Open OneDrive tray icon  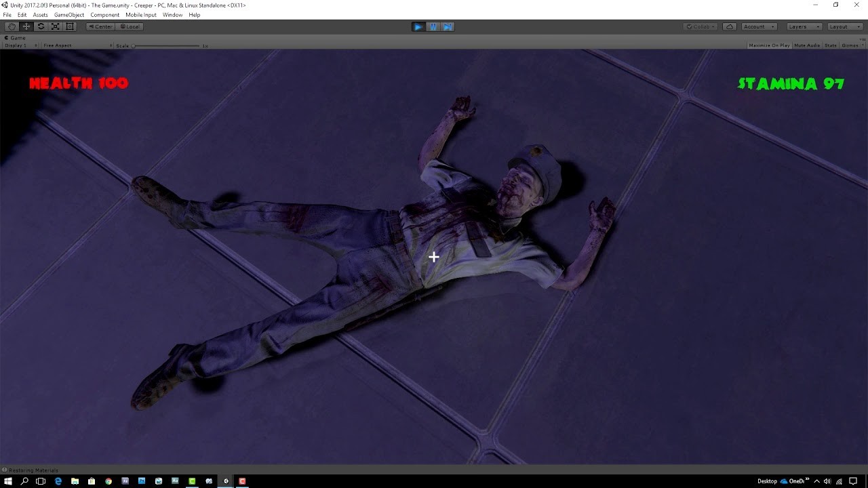pos(784,481)
